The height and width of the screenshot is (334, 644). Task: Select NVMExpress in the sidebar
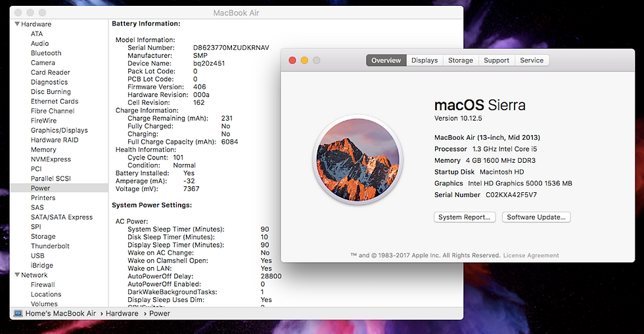(51, 159)
